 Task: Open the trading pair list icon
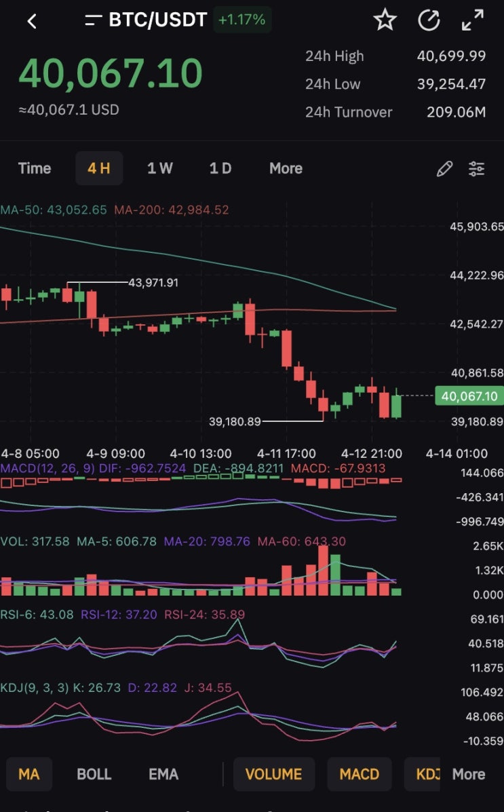[93, 20]
